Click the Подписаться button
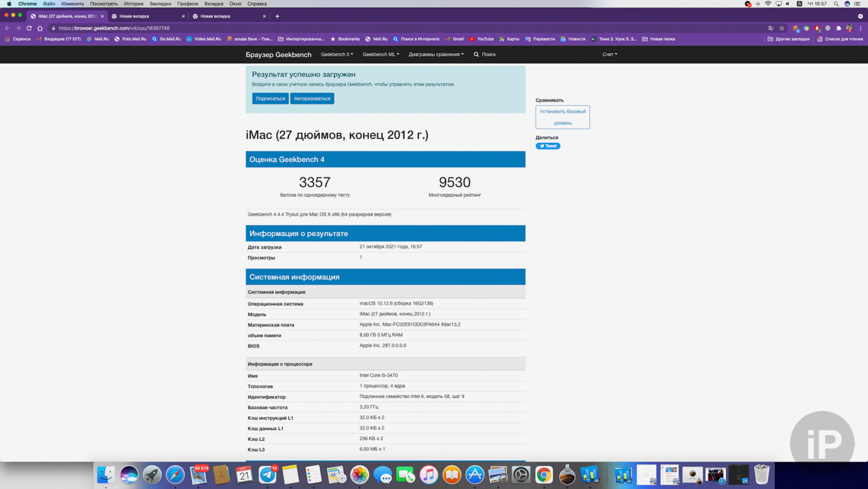The height and width of the screenshot is (489, 868). click(x=270, y=99)
